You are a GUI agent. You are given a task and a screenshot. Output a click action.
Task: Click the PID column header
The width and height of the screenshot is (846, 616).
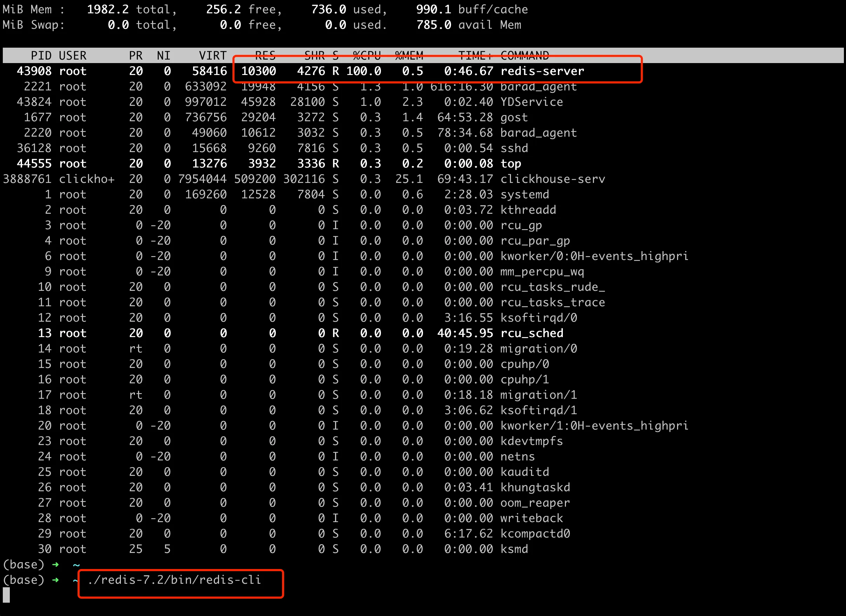[41, 56]
